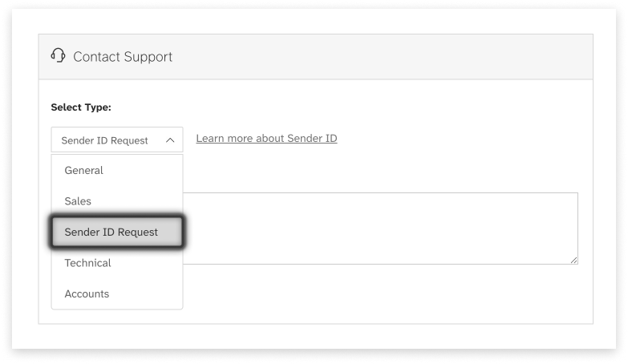628x364 pixels.
Task: Switch request type to Accounts
Action: pyautogui.click(x=87, y=294)
